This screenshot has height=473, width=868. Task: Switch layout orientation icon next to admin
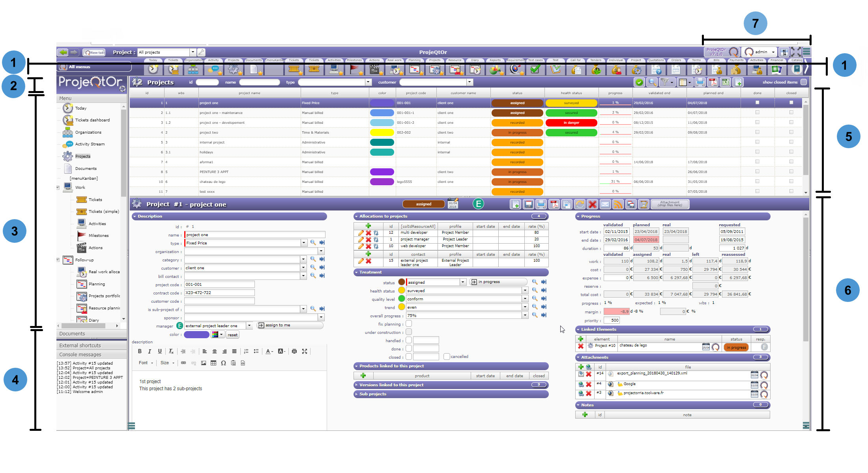point(784,52)
